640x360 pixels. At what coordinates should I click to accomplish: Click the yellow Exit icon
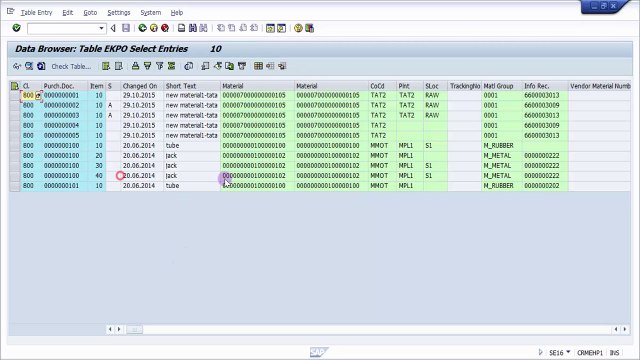[154, 28]
